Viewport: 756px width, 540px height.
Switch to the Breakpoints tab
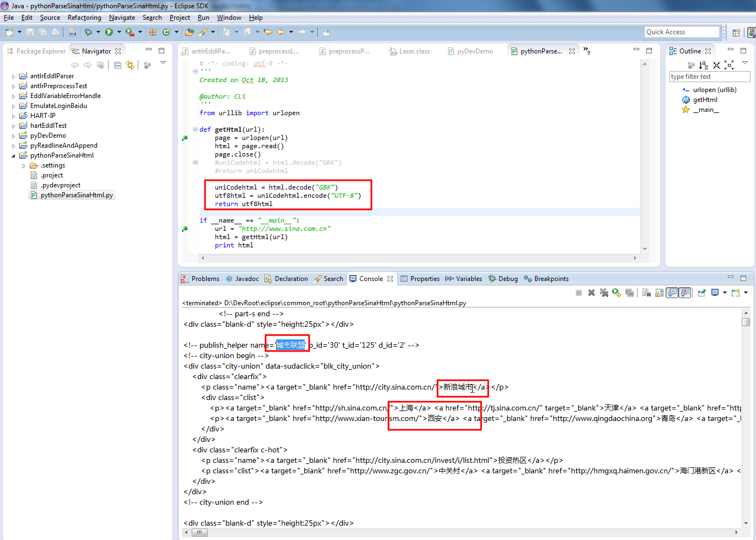pos(546,279)
